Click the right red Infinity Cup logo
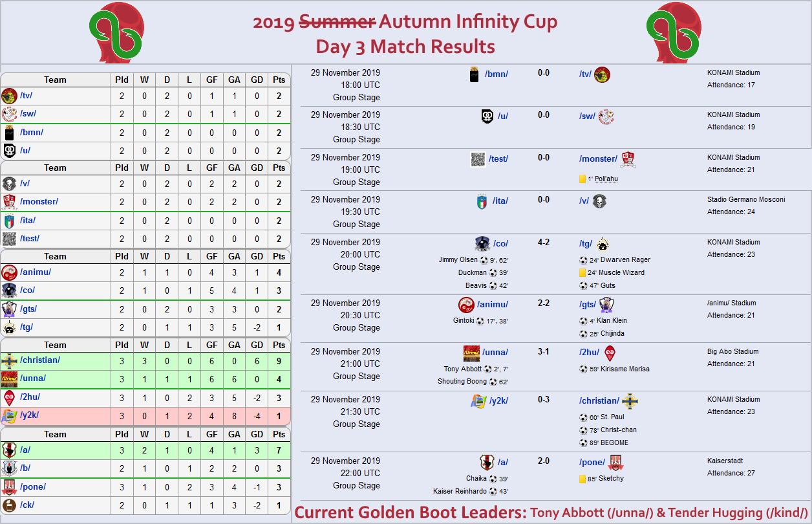812x524 pixels. pos(672,32)
